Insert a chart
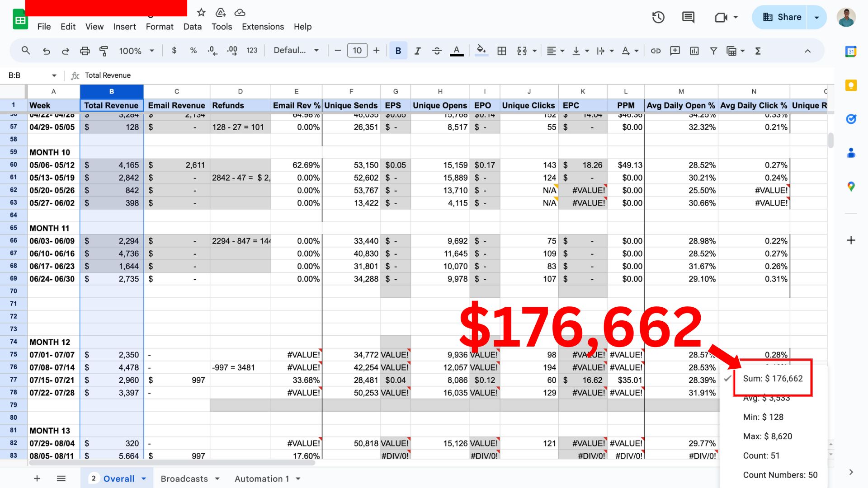 pyautogui.click(x=694, y=51)
